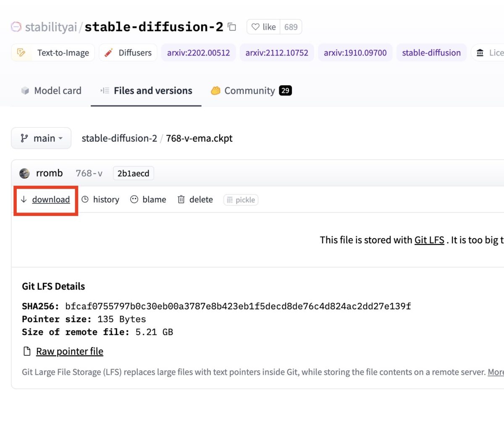Click the pickle badge

pyautogui.click(x=241, y=200)
